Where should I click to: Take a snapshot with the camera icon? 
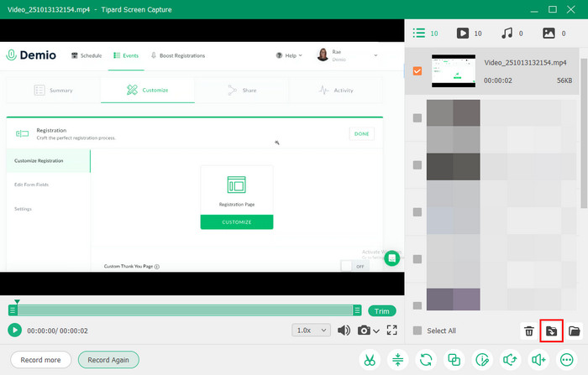364,330
